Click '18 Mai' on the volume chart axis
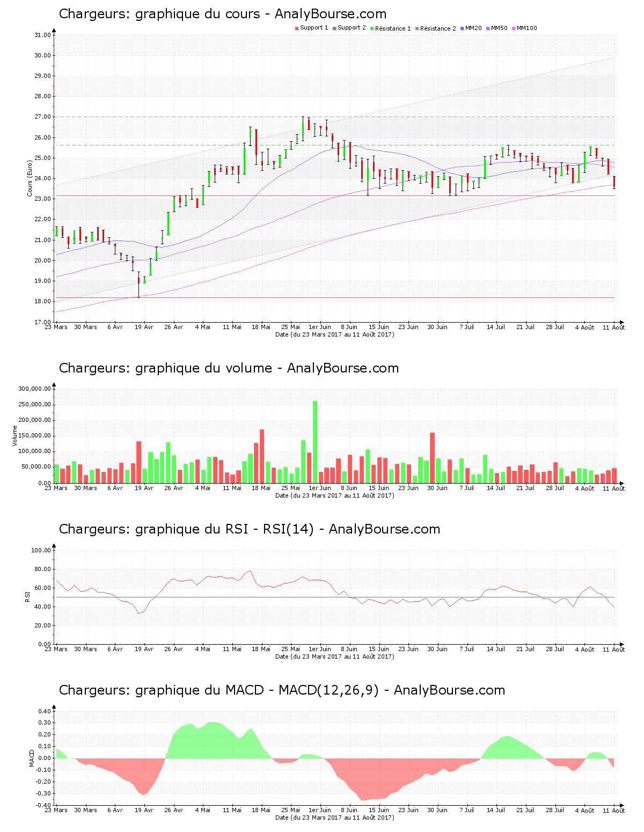This screenshot has width=644, height=832. click(261, 488)
